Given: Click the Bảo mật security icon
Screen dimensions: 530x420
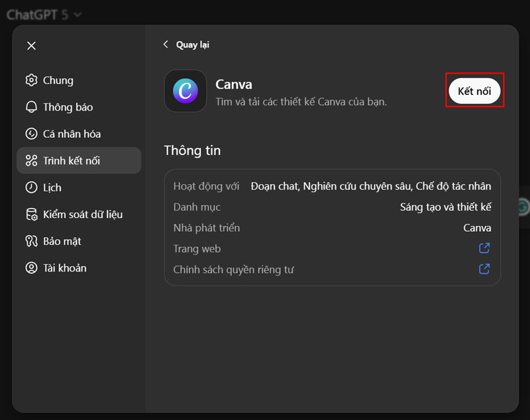Looking at the screenshot, I should point(31,241).
